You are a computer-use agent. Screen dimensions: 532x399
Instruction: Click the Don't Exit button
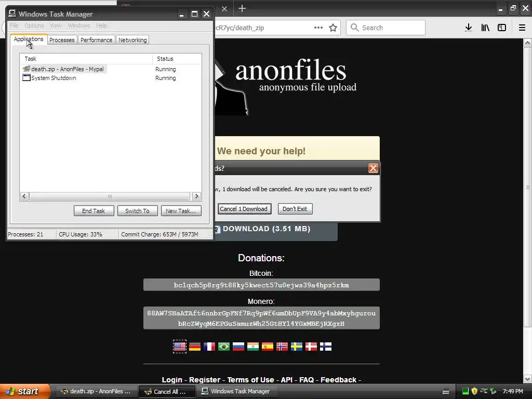coord(295,209)
